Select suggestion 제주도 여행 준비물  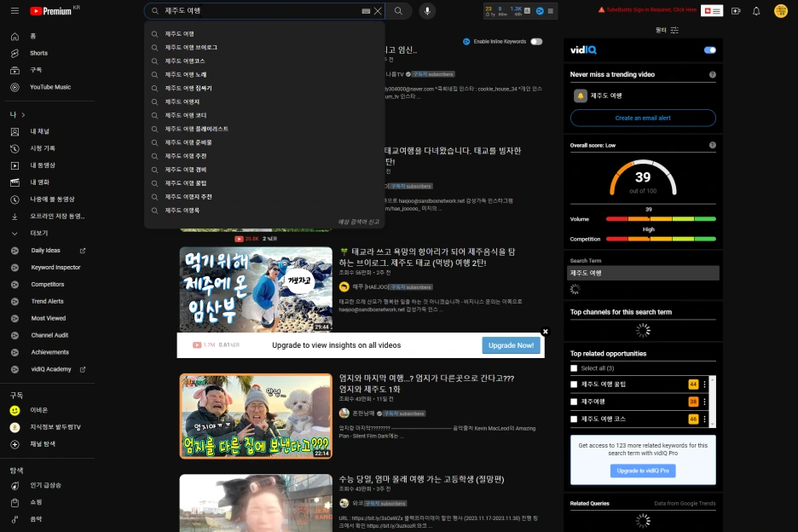tap(264, 142)
